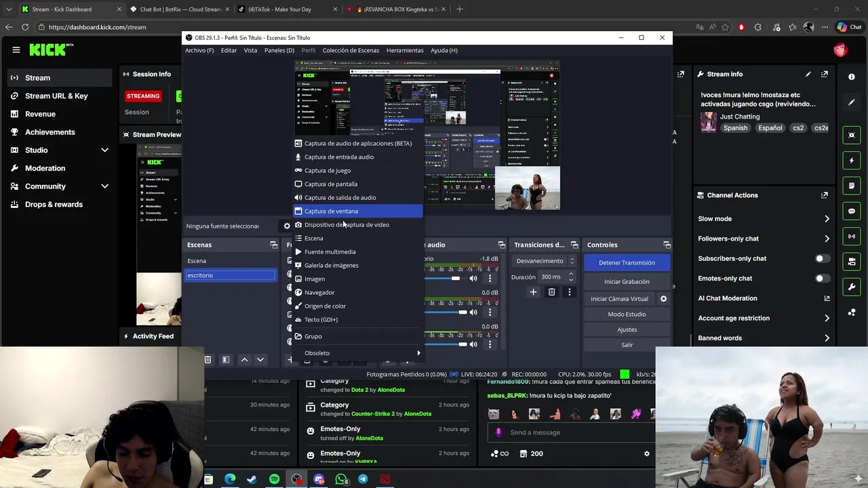Click Modo Estudio button
The image size is (868, 488).
[x=627, y=314]
